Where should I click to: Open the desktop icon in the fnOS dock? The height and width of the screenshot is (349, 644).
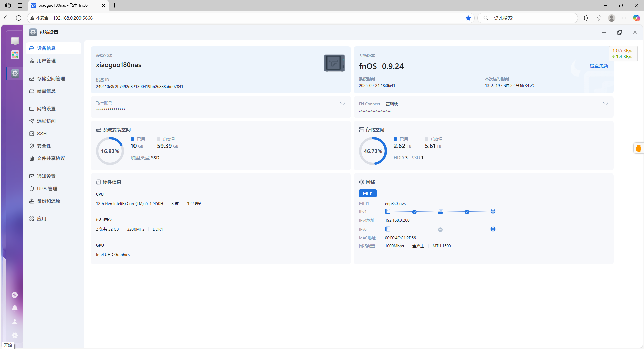[15, 41]
